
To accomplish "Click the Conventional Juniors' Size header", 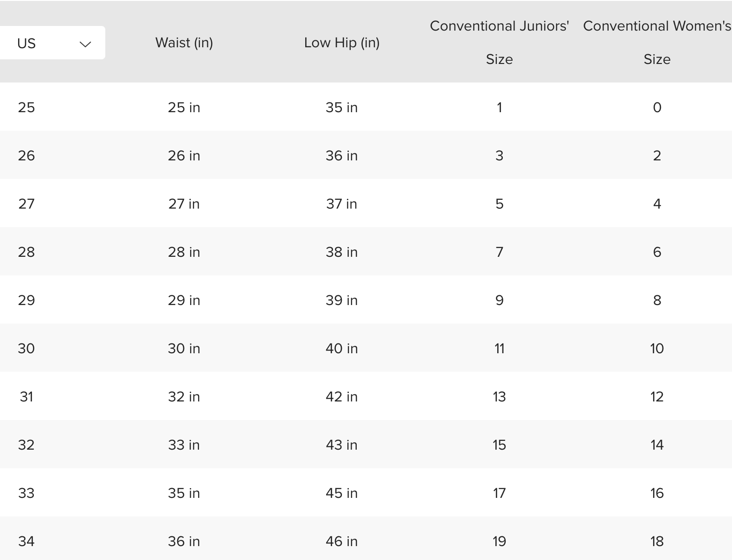I will pos(499,42).
